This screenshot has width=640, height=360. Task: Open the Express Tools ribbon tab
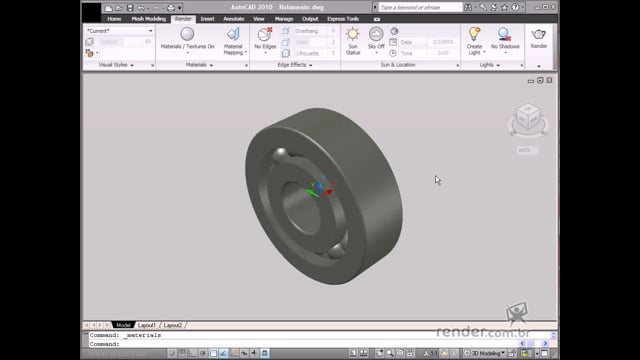(343, 19)
